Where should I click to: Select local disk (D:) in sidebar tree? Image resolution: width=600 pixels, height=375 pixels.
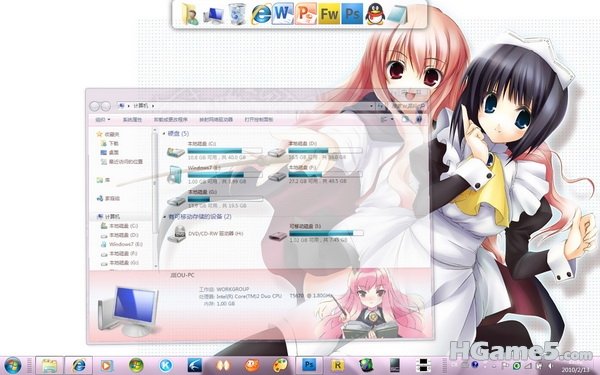tap(119, 235)
